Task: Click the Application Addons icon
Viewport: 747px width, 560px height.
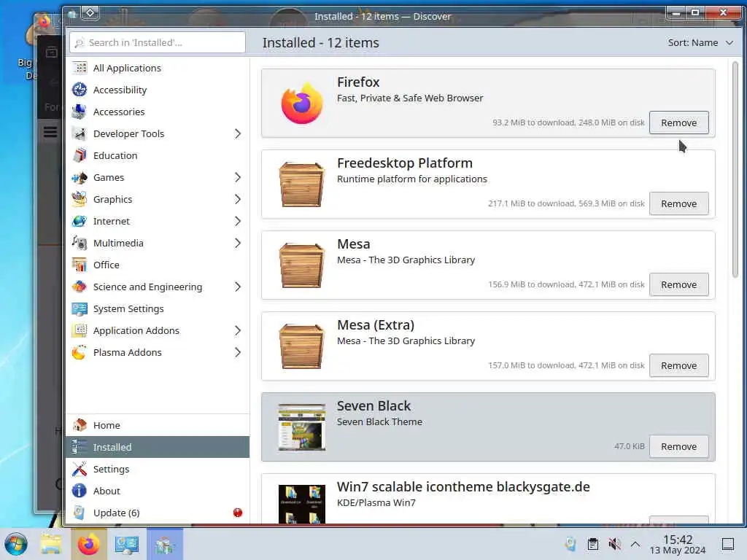Action: click(80, 331)
